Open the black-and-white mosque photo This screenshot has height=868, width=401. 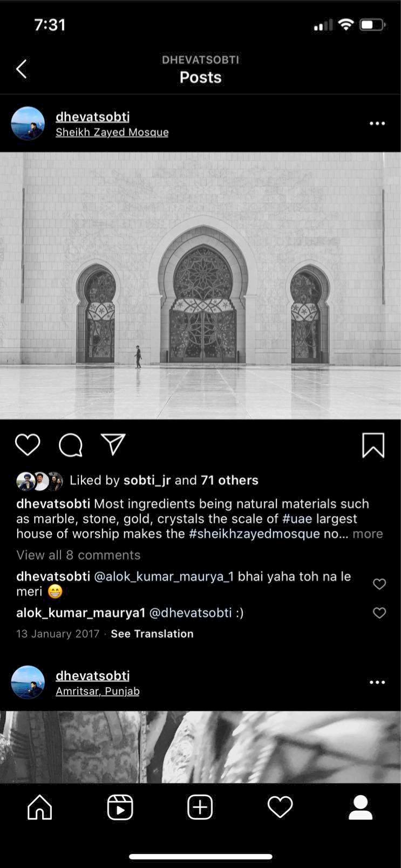[200, 285]
